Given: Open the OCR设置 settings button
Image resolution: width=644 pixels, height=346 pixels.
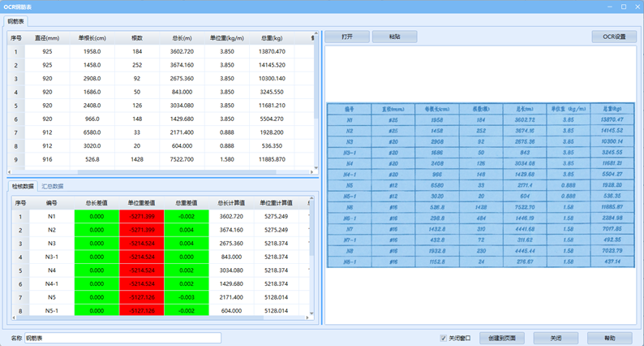Looking at the screenshot, I should (x=614, y=37).
